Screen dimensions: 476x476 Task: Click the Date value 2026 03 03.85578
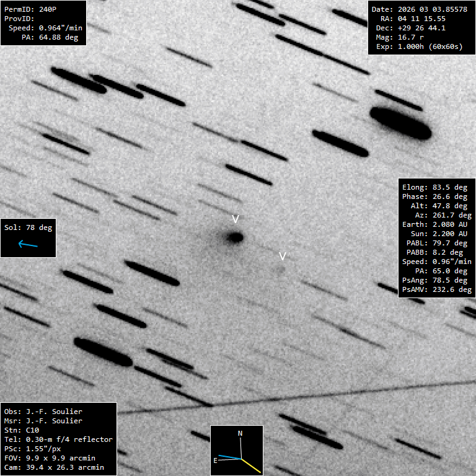(419, 9)
